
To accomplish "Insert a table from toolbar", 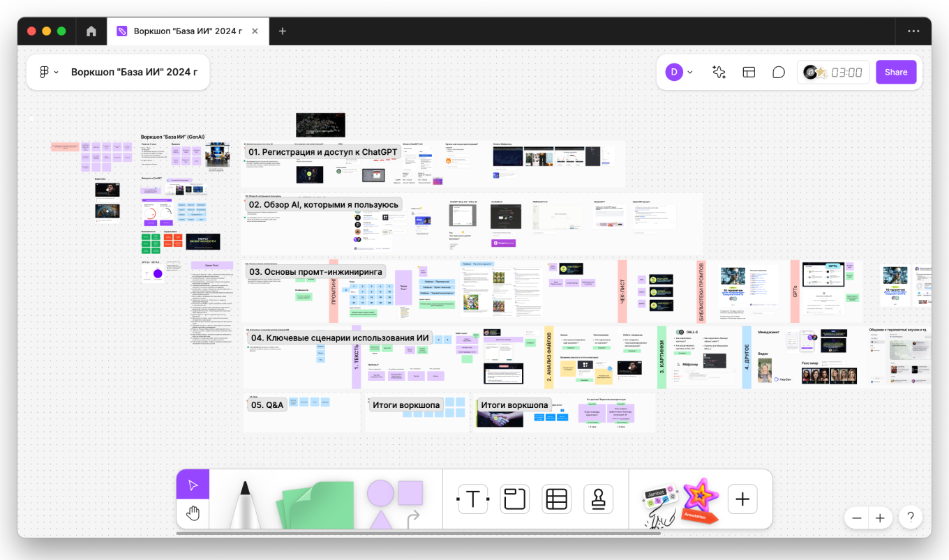I will click(x=556, y=499).
